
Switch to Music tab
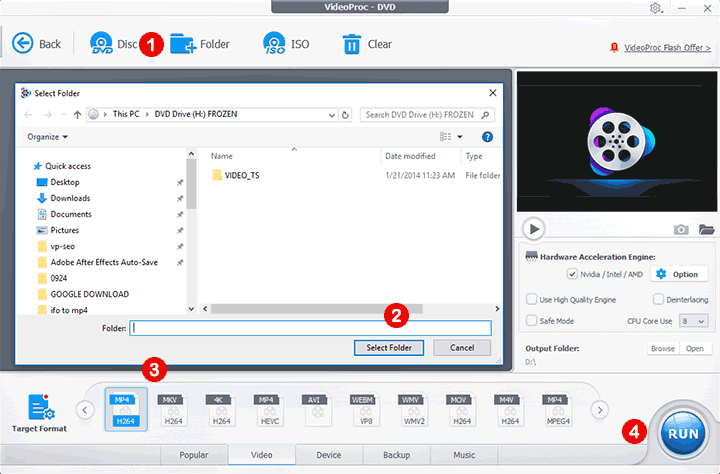(464, 455)
